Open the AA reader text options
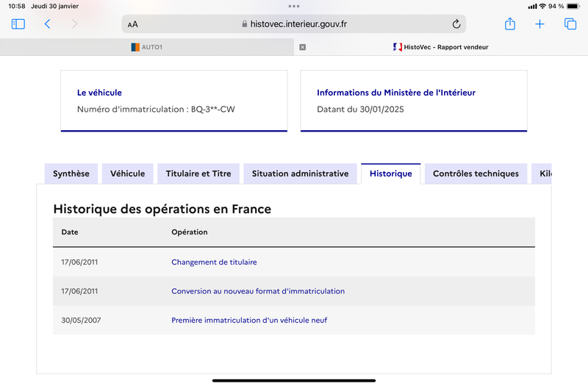The image size is (588, 386). 133,24
